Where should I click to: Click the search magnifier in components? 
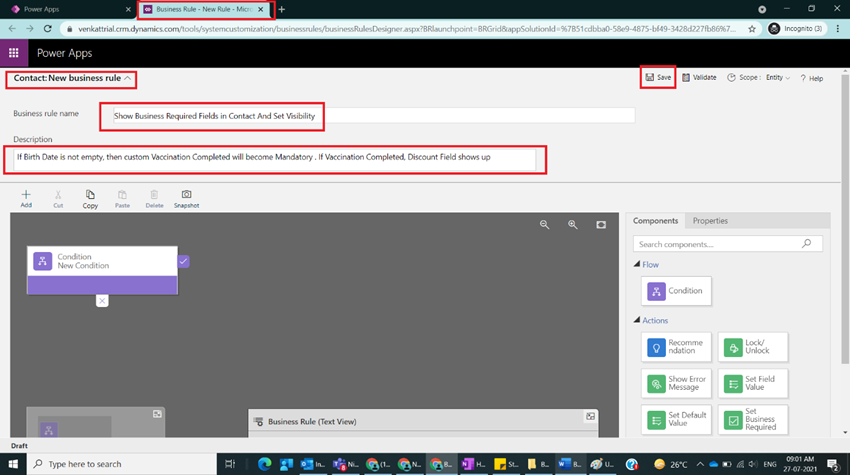click(807, 243)
